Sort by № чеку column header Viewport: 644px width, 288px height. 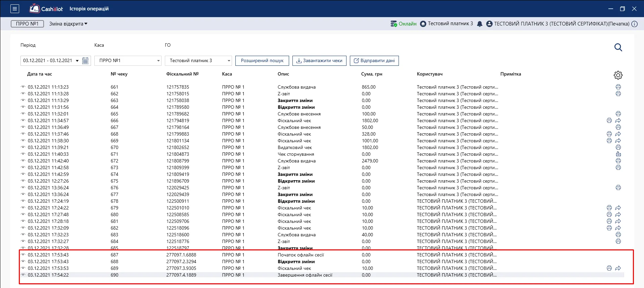tap(119, 74)
